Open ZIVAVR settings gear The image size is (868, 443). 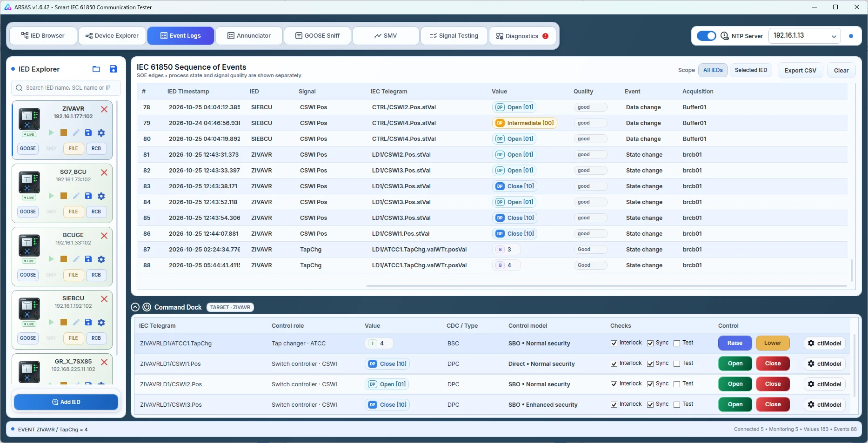point(101,133)
